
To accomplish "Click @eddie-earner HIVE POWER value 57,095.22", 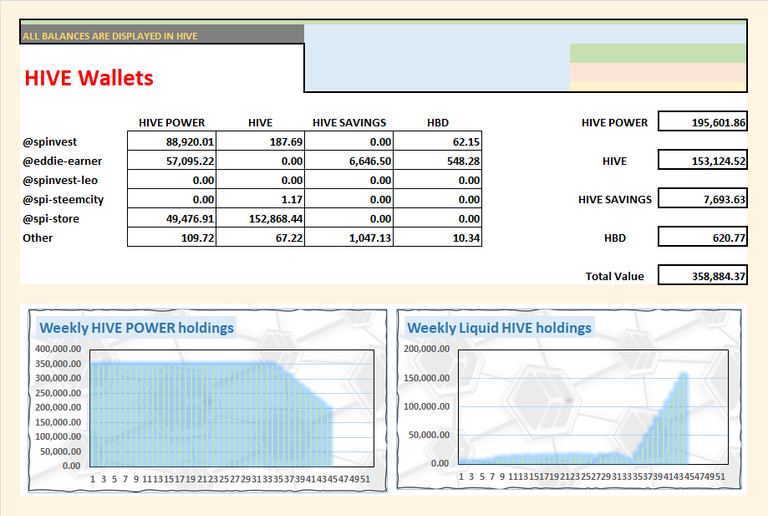I will (171, 161).
